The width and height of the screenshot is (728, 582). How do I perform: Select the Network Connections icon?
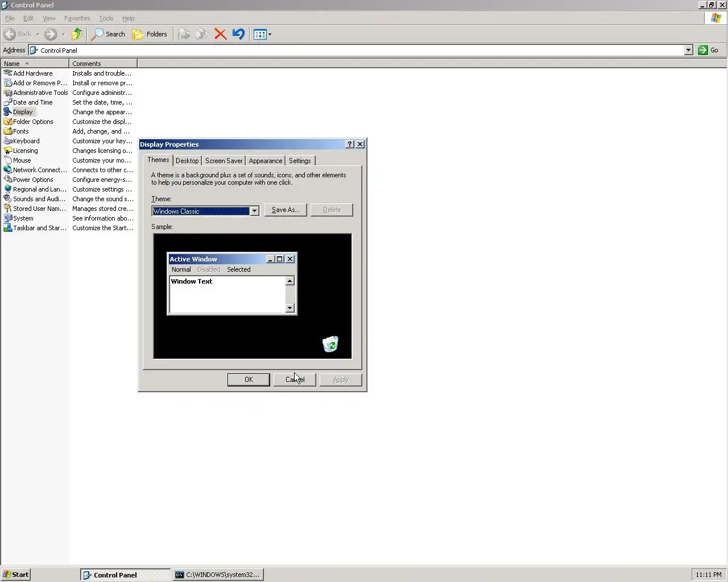pos(8,170)
